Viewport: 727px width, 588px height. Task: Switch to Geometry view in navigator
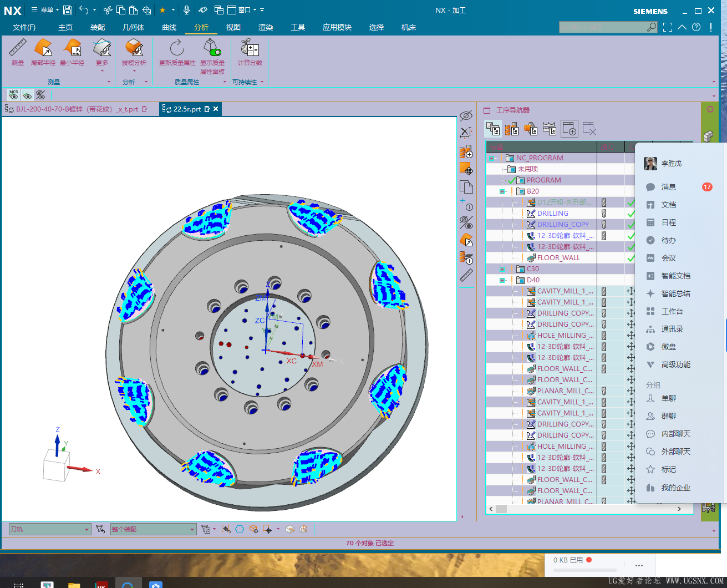pos(531,129)
